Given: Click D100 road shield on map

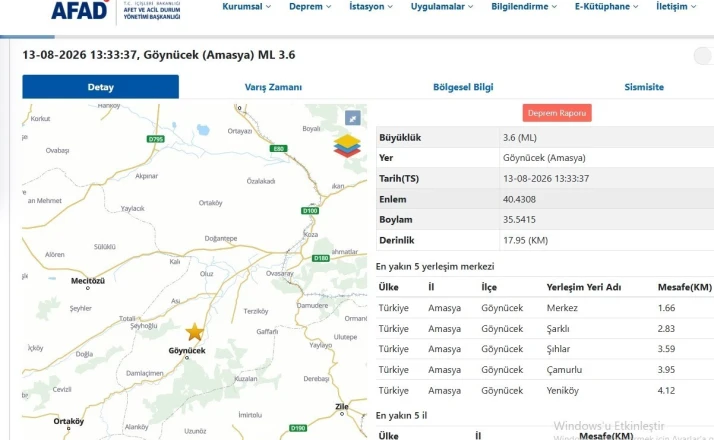Looking at the screenshot, I should coord(310,210).
